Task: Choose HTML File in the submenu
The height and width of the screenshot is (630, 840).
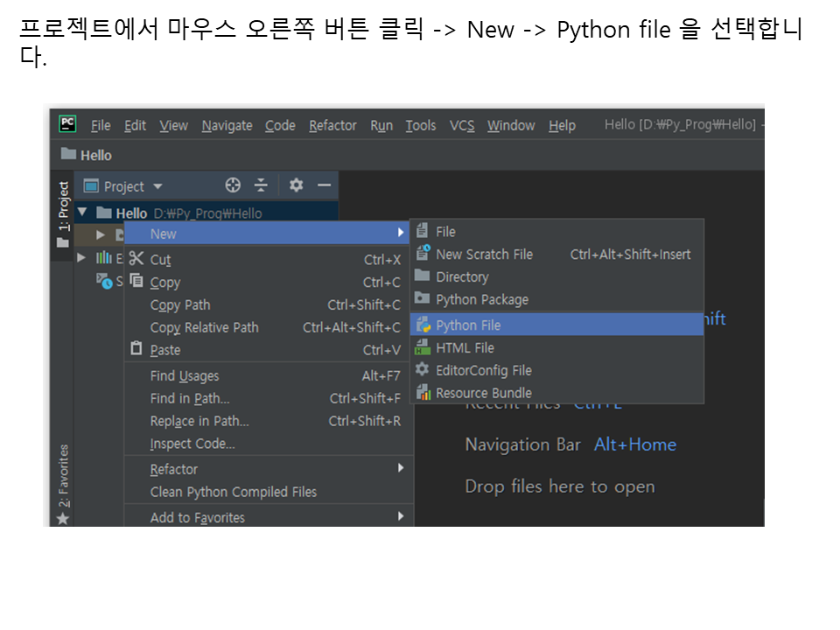Action: [465, 347]
